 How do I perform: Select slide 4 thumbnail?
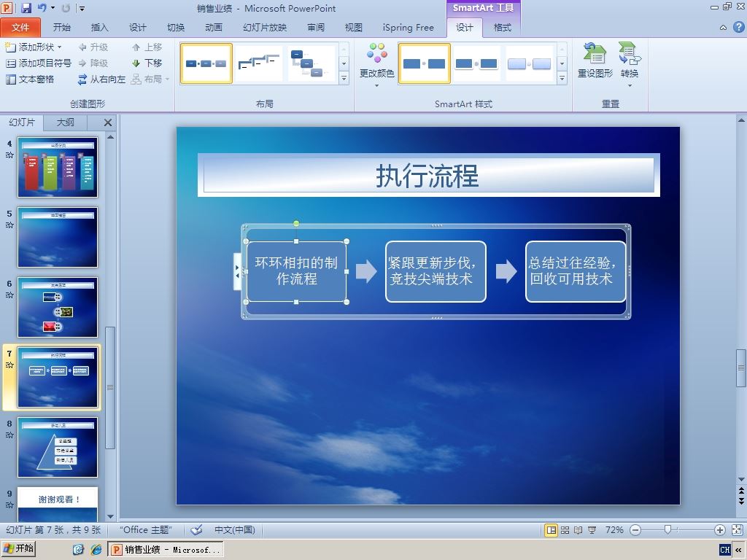58,167
